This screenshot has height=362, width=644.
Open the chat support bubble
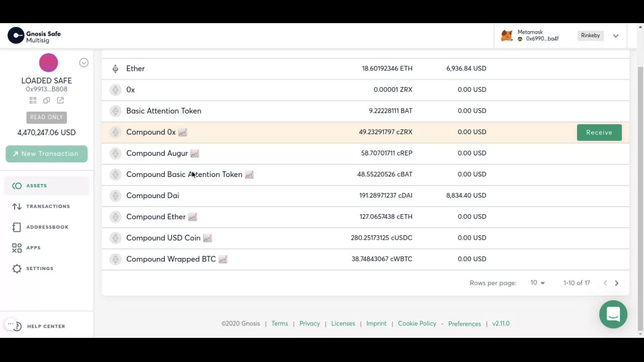(x=613, y=314)
